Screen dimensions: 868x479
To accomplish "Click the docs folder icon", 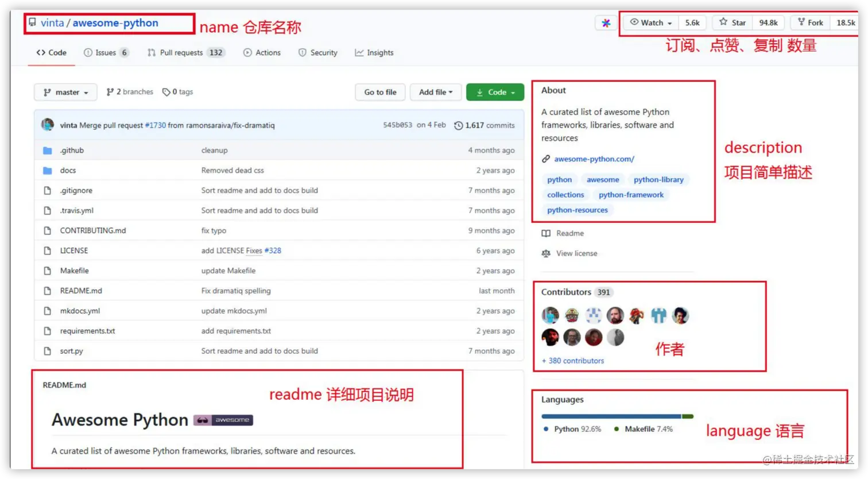I will tap(48, 171).
